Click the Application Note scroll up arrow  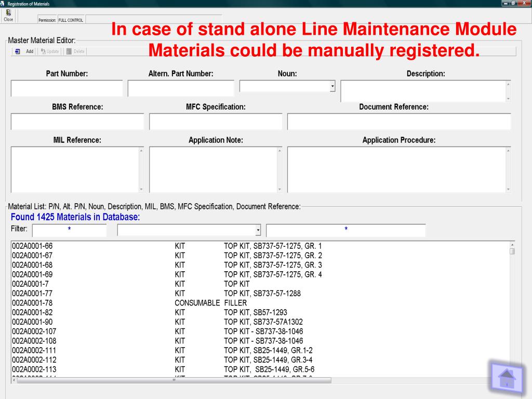280,151
